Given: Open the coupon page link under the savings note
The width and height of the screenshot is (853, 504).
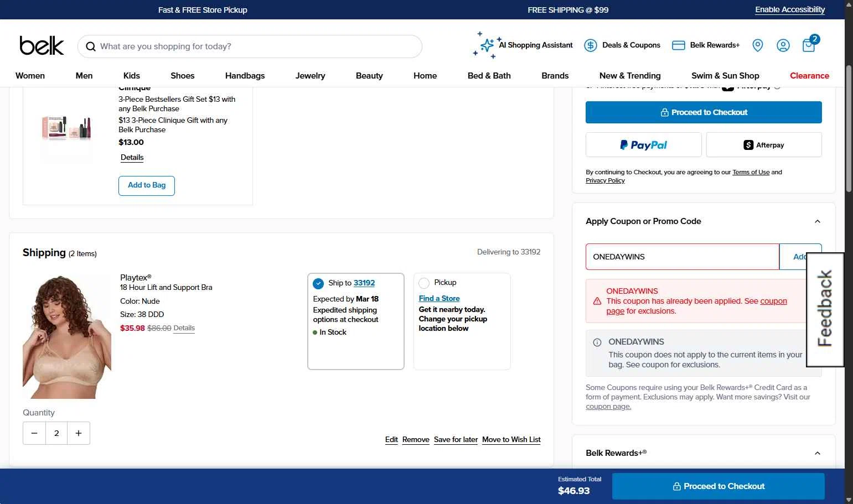Looking at the screenshot, I should [608, 407].
